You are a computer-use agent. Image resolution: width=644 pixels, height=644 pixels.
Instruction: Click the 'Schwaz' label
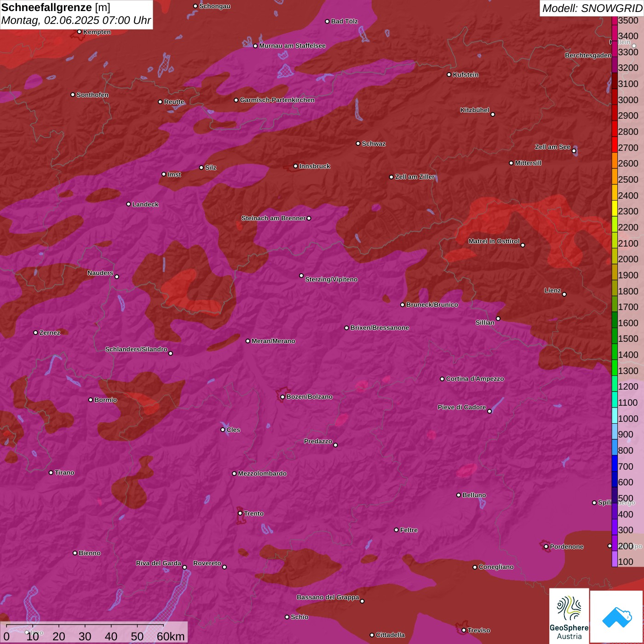pos(374,144)
